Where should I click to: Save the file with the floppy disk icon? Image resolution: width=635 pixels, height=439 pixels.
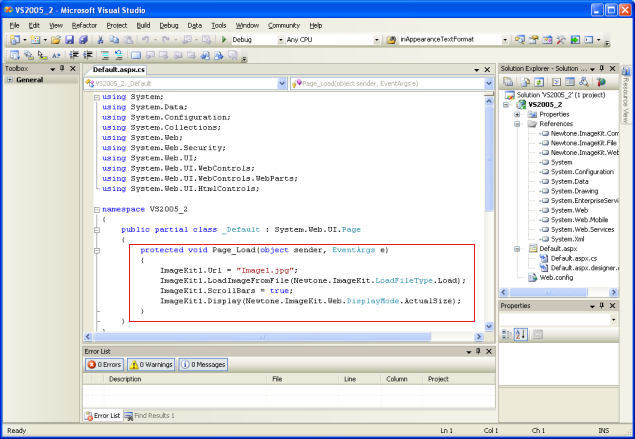click(70, 40)
